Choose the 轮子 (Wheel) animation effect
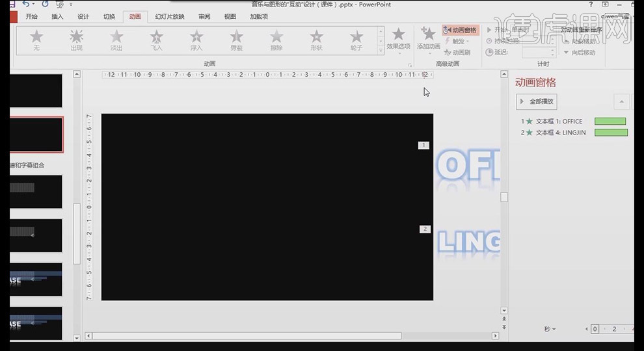The image size is (644, 351). (356, 39)
